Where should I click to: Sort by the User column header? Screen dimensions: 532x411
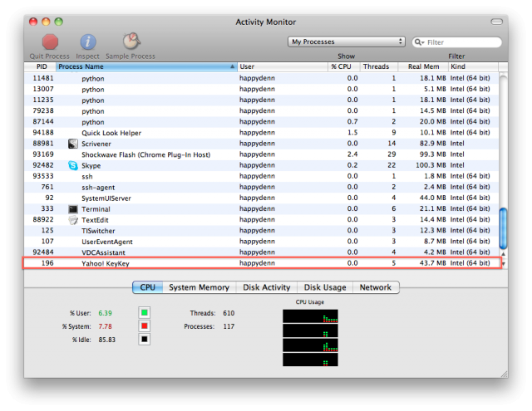coord(283,66)
